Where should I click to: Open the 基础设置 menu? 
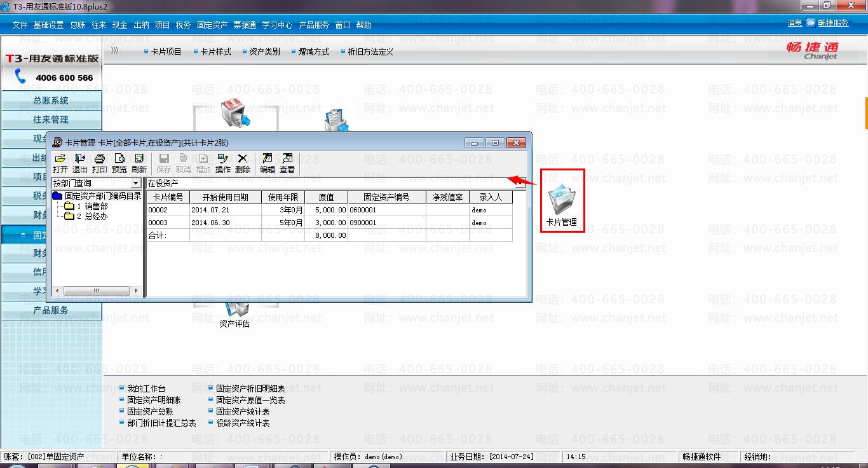pos(48,25)
